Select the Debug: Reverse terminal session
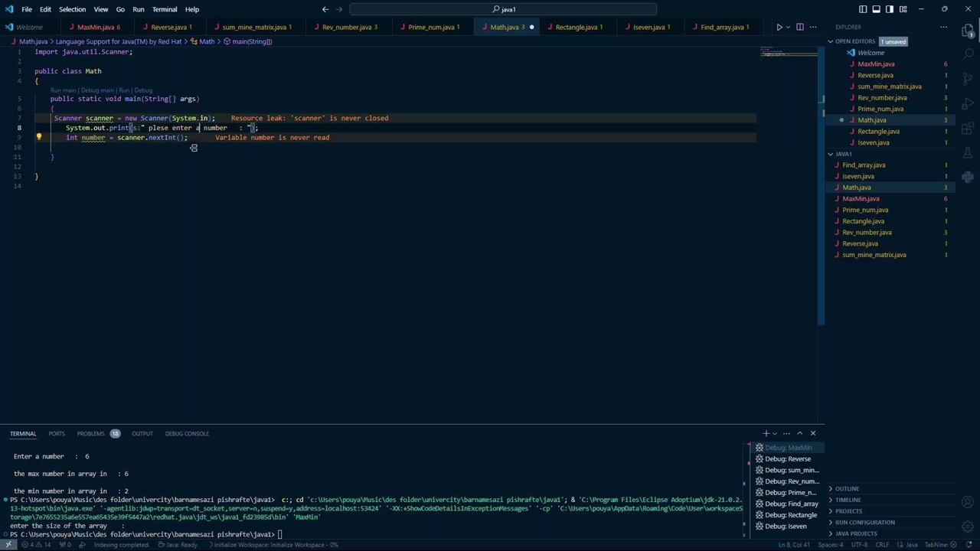 click(787, 458)
